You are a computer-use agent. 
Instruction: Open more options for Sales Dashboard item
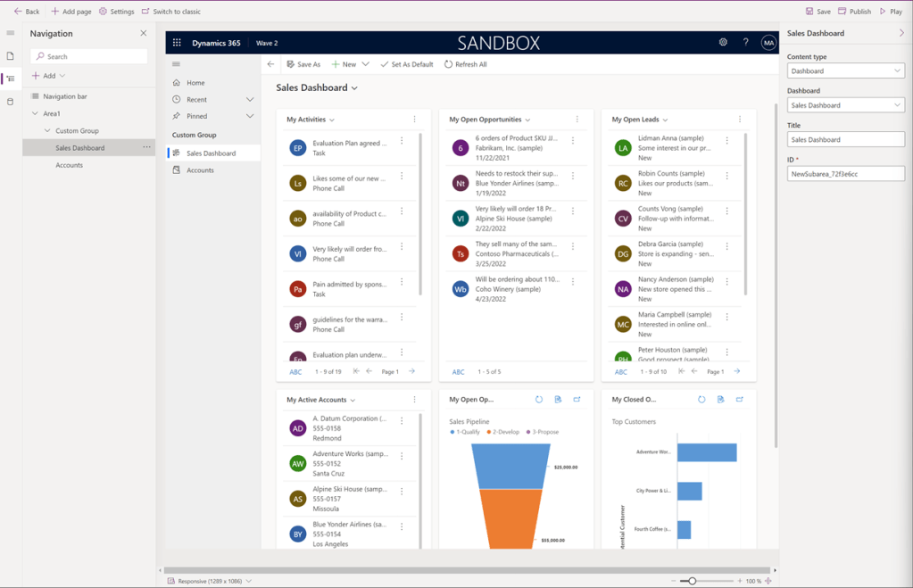146,148
